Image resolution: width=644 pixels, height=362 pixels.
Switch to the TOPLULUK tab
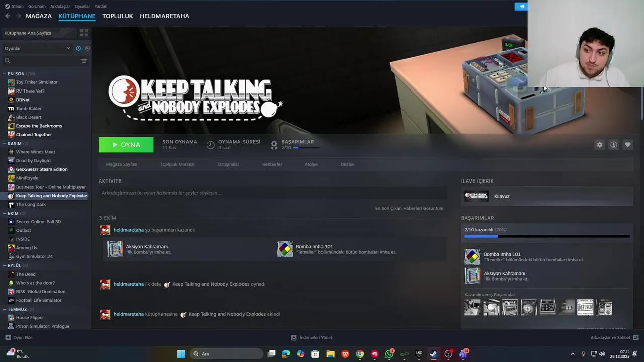coord(118,16)
